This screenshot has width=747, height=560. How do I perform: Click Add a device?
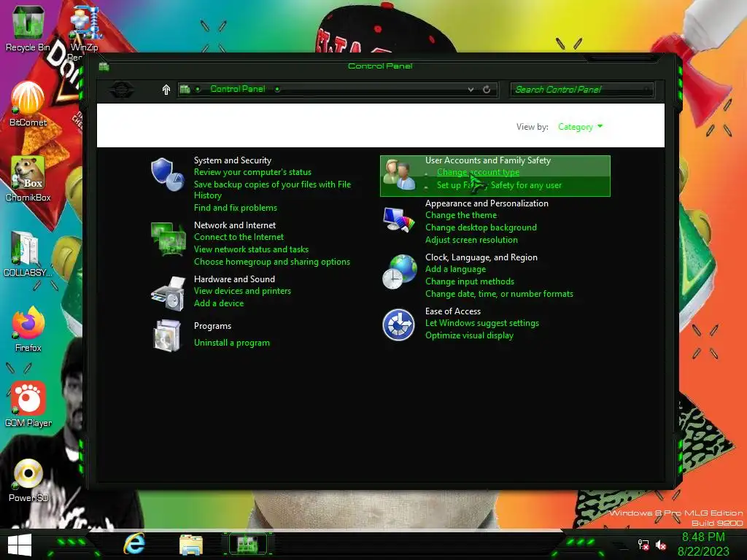[219, 303]
